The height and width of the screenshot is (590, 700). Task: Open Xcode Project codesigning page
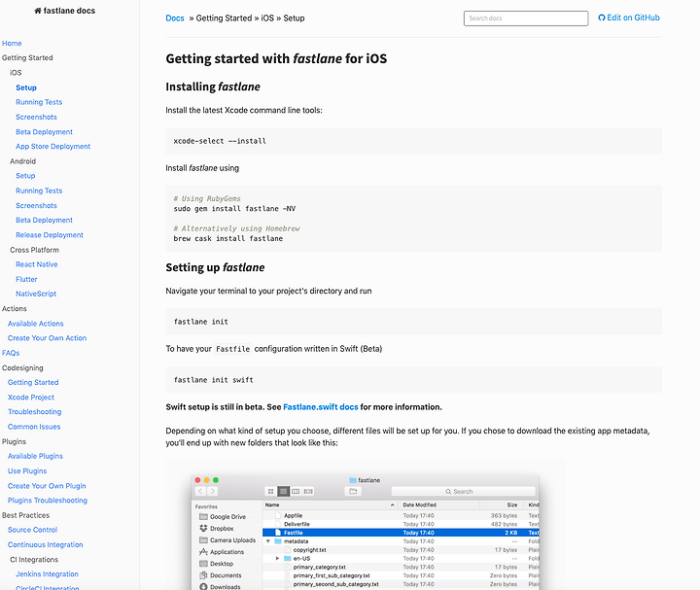(31, 398)
